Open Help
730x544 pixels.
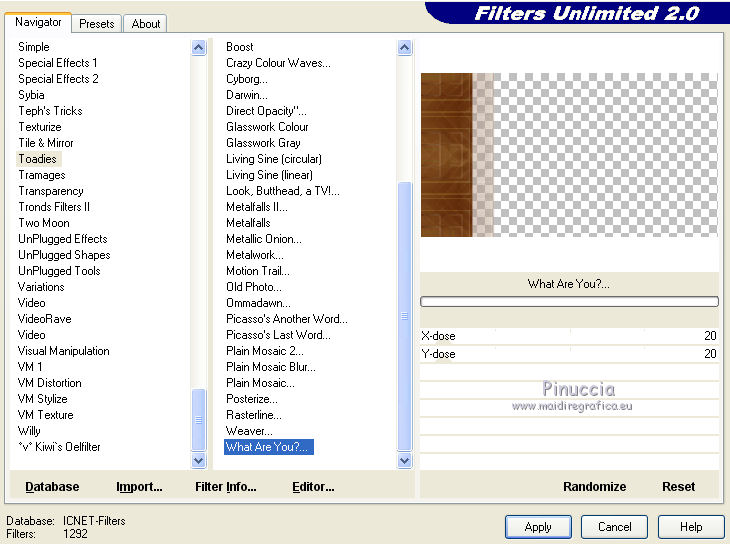tap(691, 527)
